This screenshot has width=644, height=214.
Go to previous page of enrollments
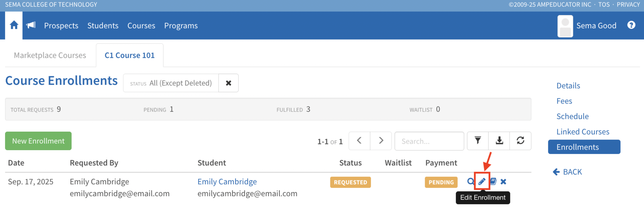359,141
